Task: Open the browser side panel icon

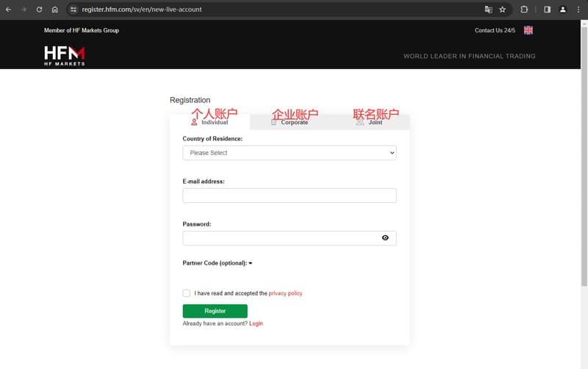Action: tap(547, 10)
